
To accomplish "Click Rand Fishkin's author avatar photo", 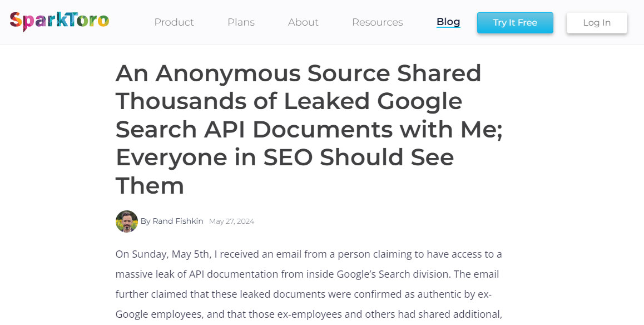I will coord(127,221).
